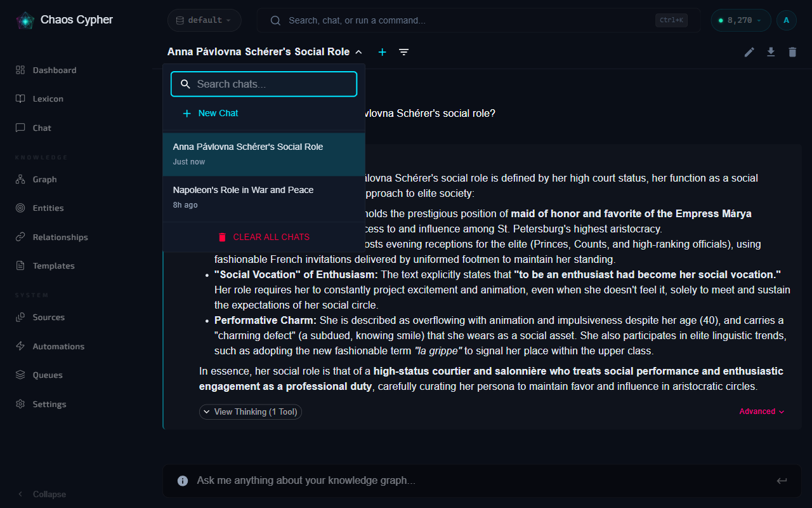This screenshot has height=508, width=812.
Task: Click into the Search chats field
Action: click(264, 84)
